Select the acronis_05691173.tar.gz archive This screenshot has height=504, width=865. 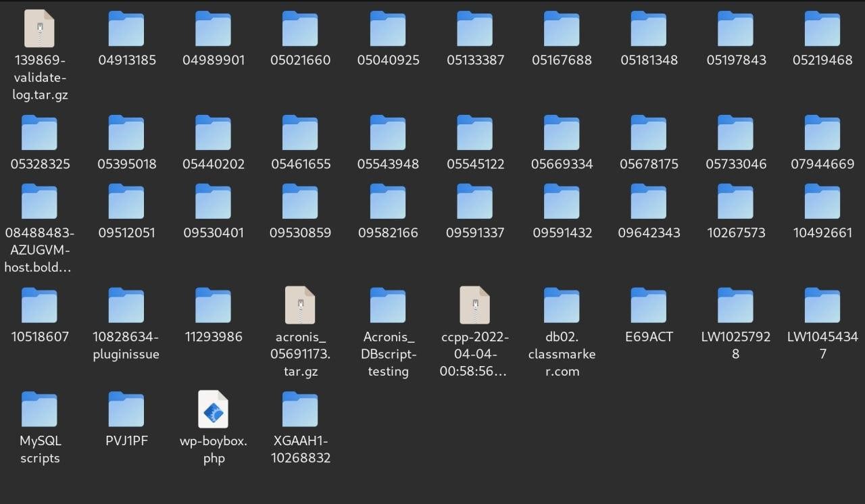300,305
